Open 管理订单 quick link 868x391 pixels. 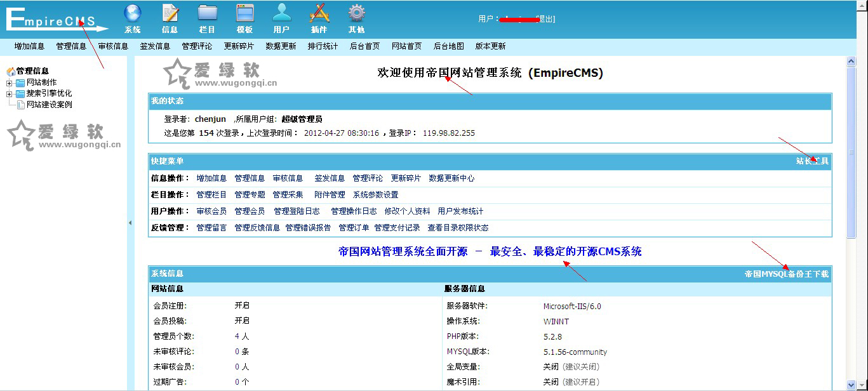354,228
